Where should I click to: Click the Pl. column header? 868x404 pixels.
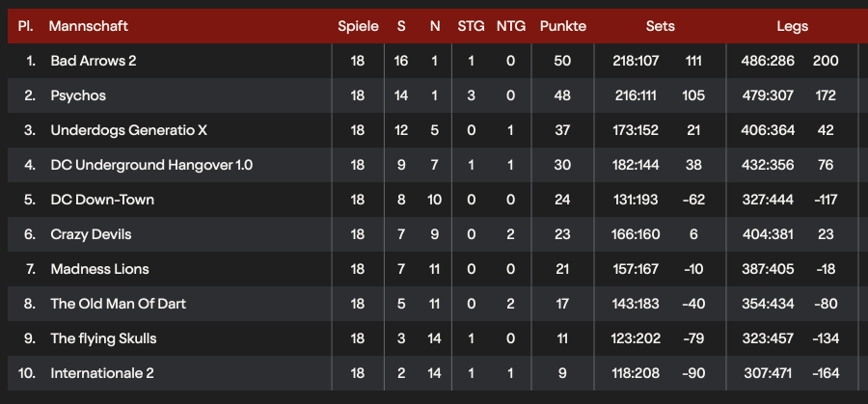pos(25,26)
